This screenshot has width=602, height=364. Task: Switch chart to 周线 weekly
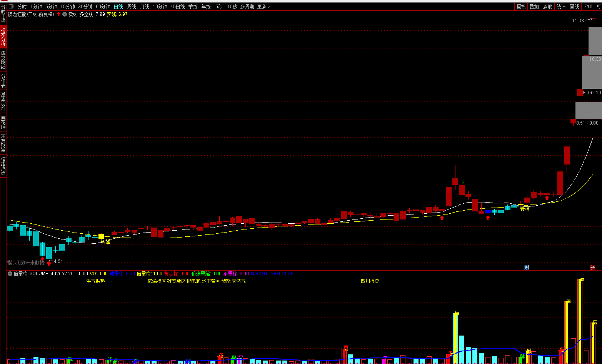132,7
